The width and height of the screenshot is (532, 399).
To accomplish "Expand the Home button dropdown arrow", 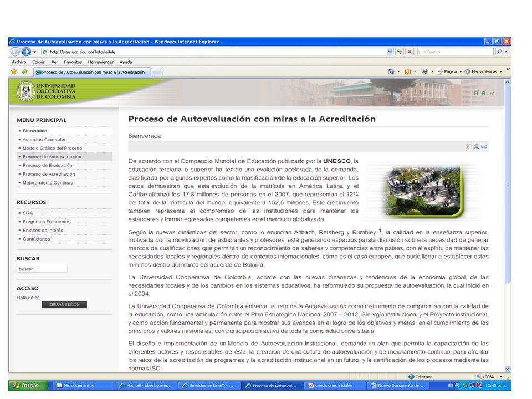I will point(398,71).
